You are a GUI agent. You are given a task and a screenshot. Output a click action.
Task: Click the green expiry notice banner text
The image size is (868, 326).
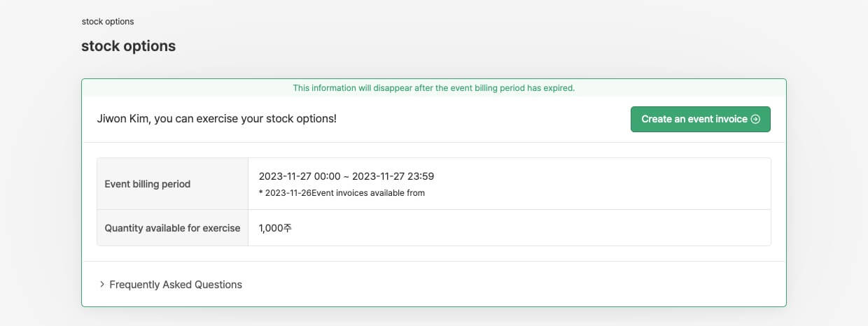[433, 88]
